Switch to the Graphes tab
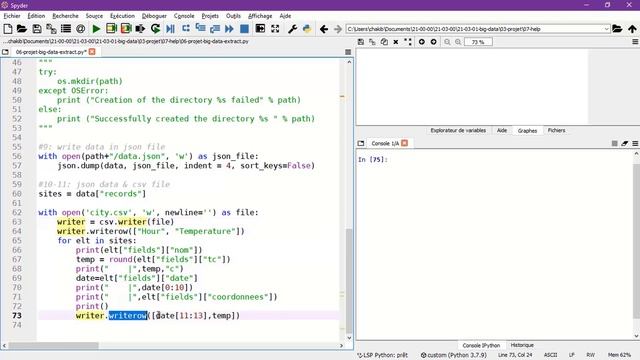This screenshot has height=360, width=640. (x=527, y=131)
